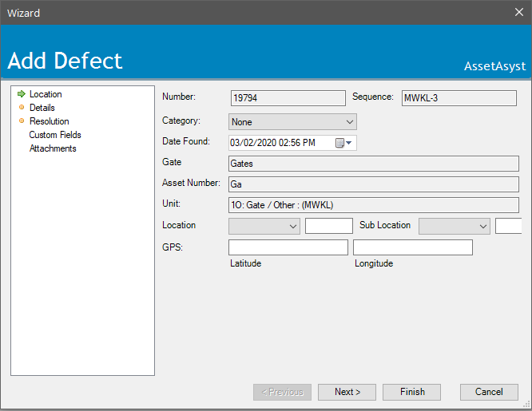Focus the GPS Longitude text box
The height and width of the screenshot is (411, 532).
pyautogui.click(x=412, y=247)
